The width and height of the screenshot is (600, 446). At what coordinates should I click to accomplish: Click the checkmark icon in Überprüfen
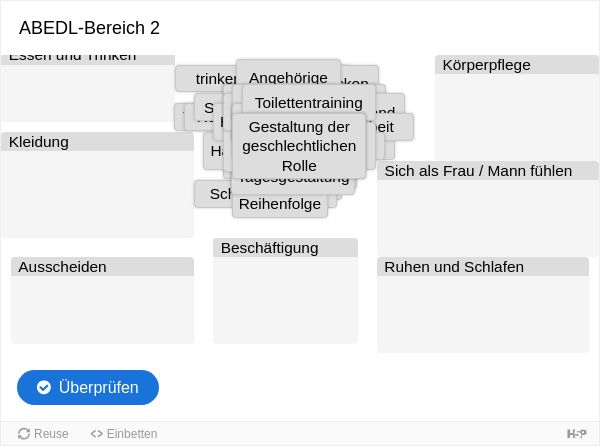pyautogui.click(x=44, y=387)
